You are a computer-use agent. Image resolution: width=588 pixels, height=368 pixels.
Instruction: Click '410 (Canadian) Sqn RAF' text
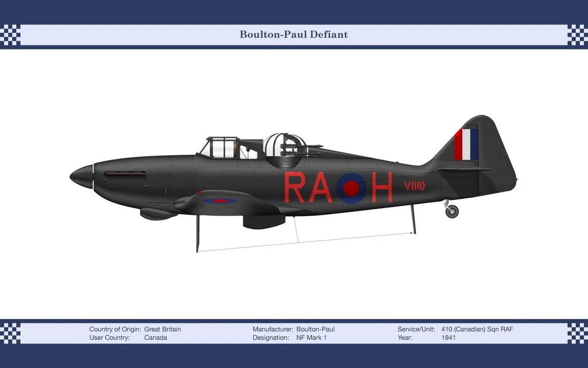click(x=477, y=329)
